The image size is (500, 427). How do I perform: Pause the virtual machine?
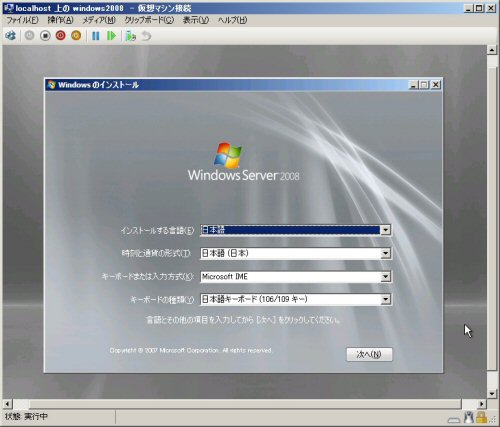(96, 36)
